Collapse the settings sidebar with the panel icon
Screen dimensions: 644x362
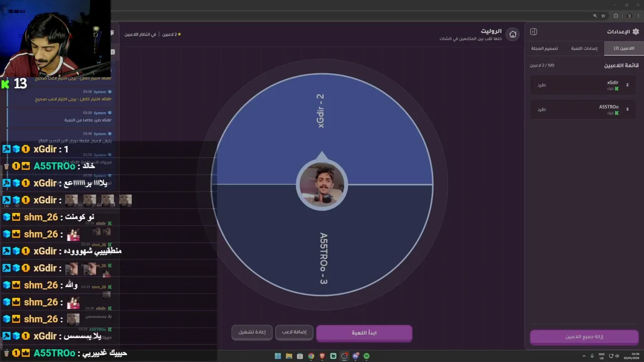tap(534, 32)
